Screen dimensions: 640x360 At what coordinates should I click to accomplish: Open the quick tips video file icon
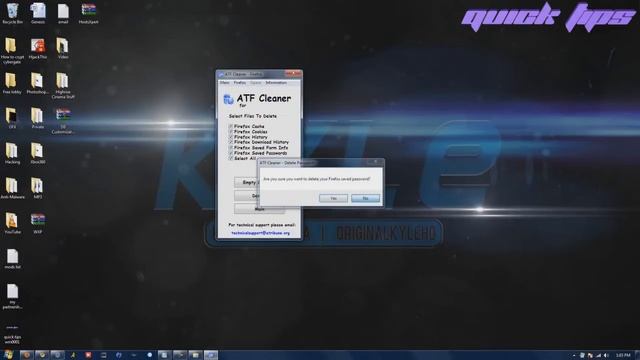click(12, 333)
